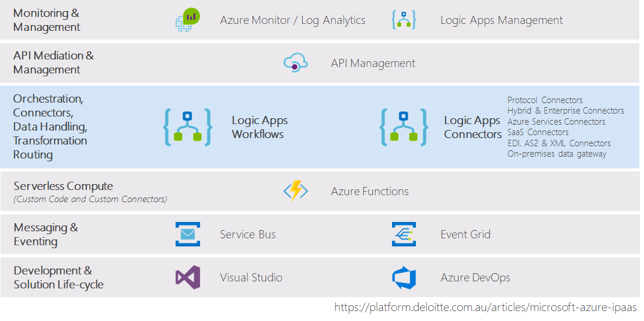
Task: Click 'On-premises data gateway' text
Action: pos(557,154)
